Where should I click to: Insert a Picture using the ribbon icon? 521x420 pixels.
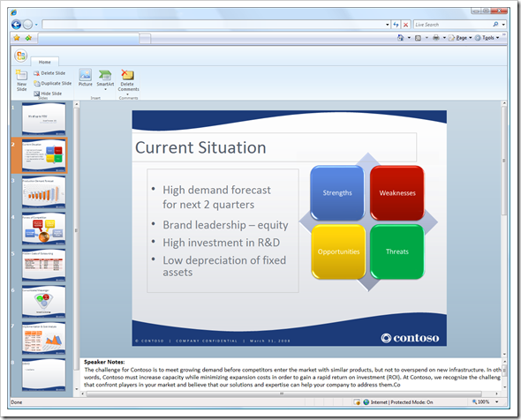[x=86, y=75]
